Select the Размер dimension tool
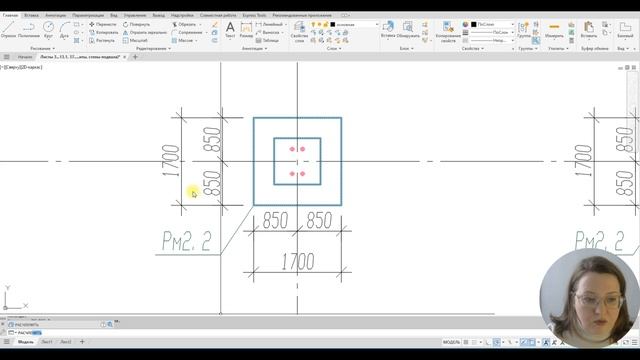640x360 pixels. coord(246,30)
